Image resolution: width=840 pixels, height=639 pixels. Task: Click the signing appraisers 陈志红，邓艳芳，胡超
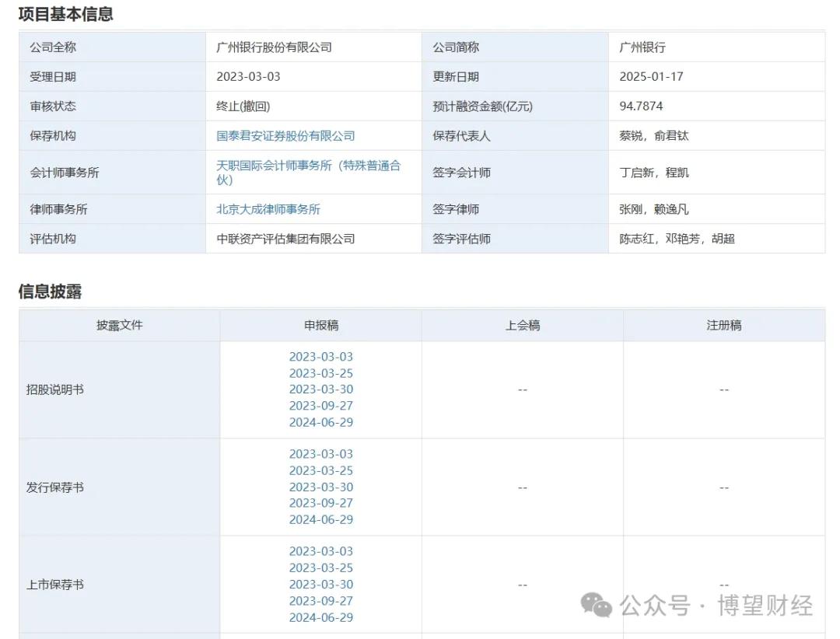point(677,239)
